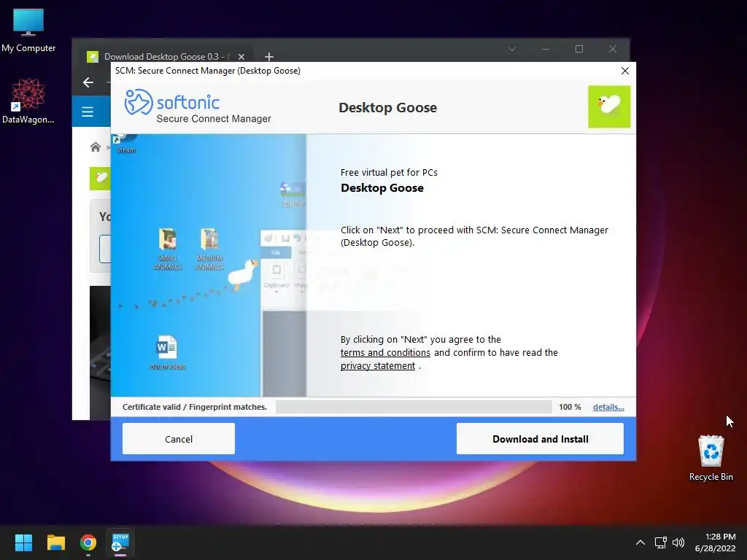The height and width of the screenshot is (560, 747).
Task: Switch to Chrome from the taskbar
Action: coord(88,542)
